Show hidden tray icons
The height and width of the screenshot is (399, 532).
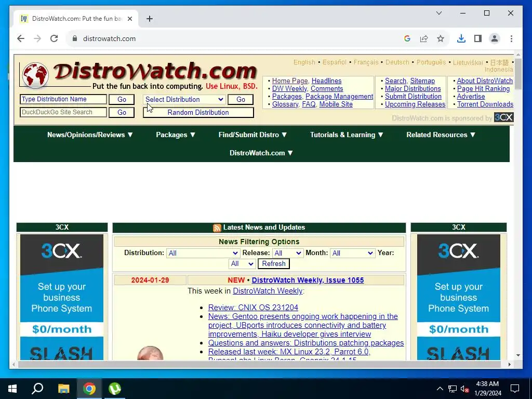(440, 389)
